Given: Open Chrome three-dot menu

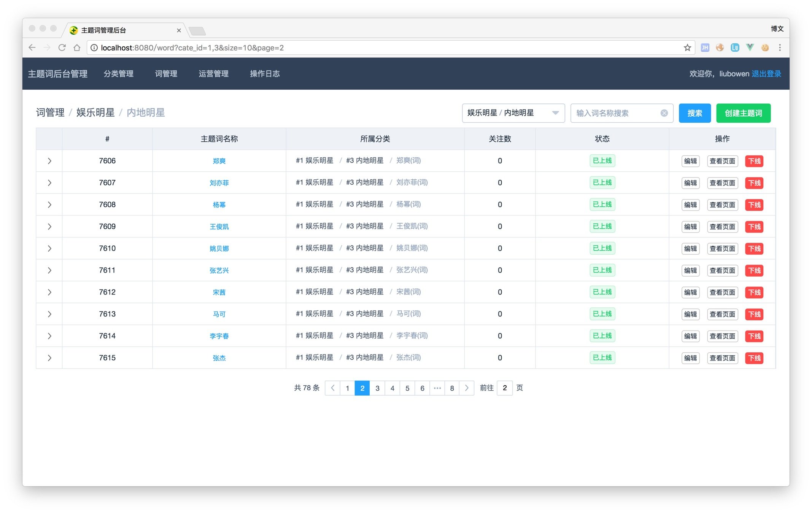Looking at the screenshot, I should point(780,47).
